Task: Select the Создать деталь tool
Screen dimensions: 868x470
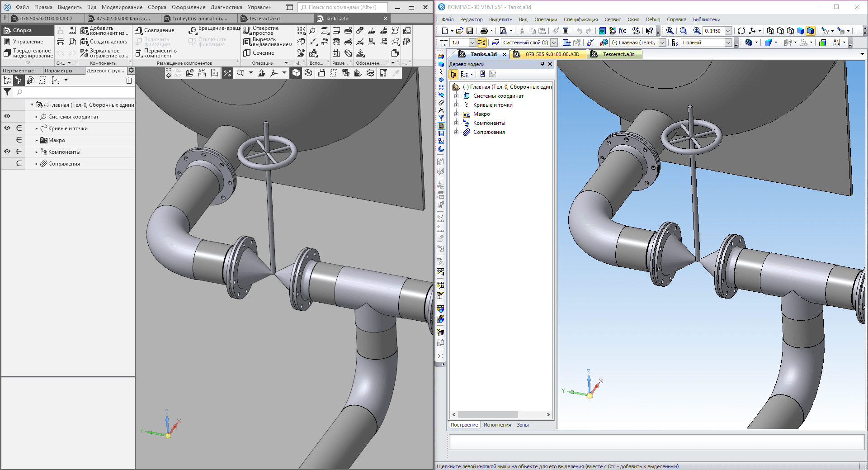Action: [104, 42]
